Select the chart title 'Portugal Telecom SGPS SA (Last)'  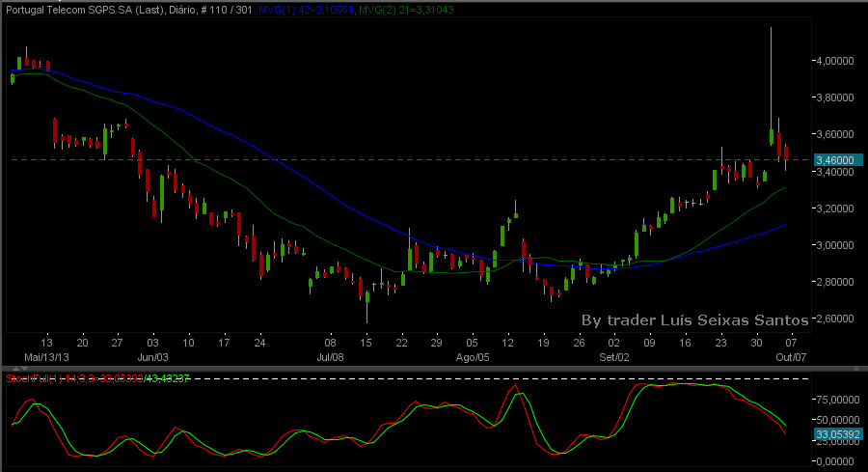point(85,10)
